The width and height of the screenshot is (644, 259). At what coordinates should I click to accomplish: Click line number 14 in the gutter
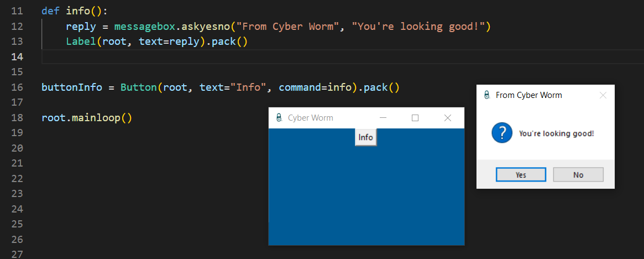pyautogui.click(x=17, y=57)
